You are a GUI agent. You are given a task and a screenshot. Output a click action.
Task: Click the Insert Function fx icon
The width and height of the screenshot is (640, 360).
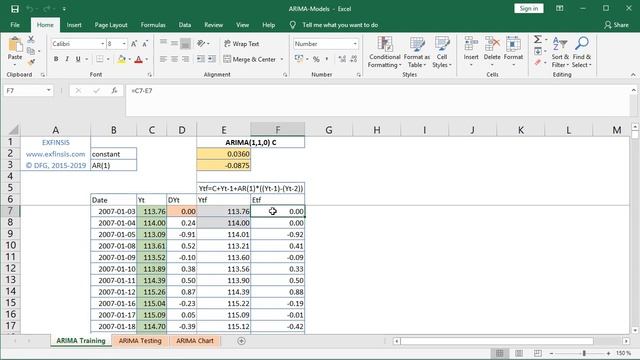pos(114,91)
